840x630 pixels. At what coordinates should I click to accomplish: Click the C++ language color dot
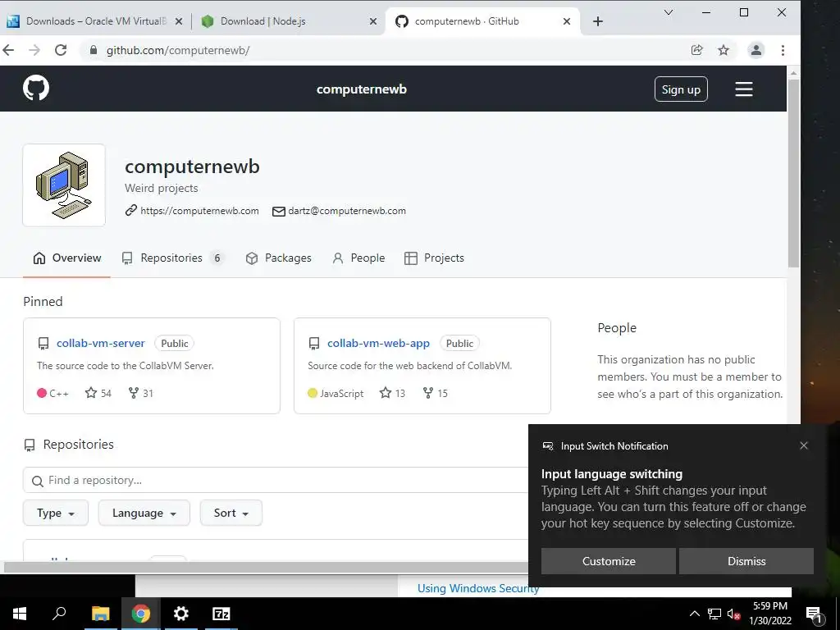(x=42, y=393)
